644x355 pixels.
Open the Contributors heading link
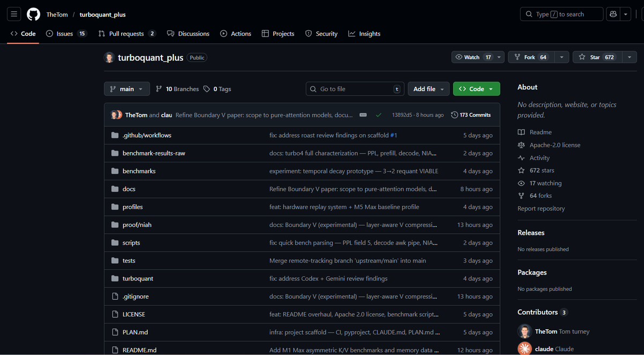pyautogui.click(x=543, y=312)
